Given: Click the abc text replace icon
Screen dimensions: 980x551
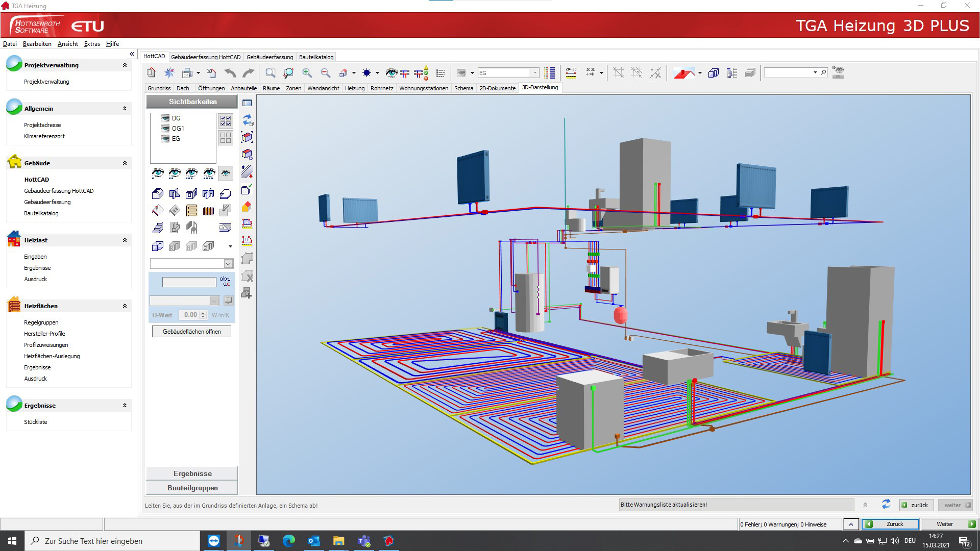Looking at the screenshot, I should point(225,281).
